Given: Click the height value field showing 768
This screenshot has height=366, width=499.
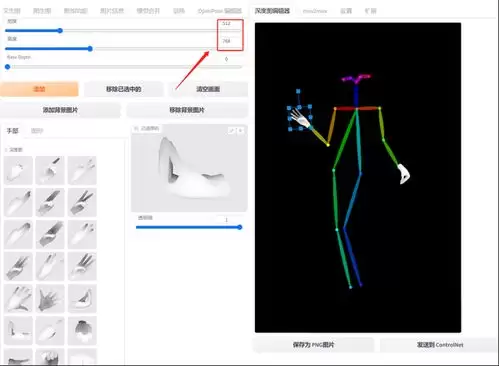Looking at the screenshot, I should [x=230, y=41].
